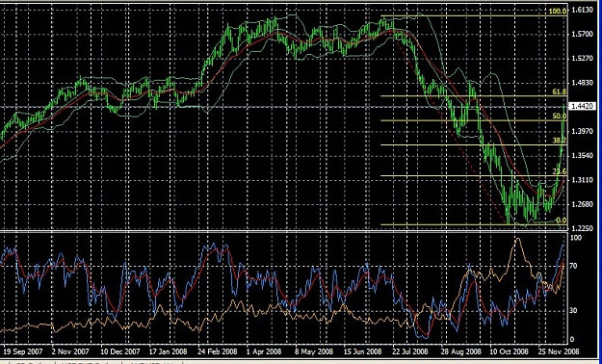The height and width of the screenshot is (364, 602).
Task: Click the 1.4830 price axis value
Action: pos(582,83)
